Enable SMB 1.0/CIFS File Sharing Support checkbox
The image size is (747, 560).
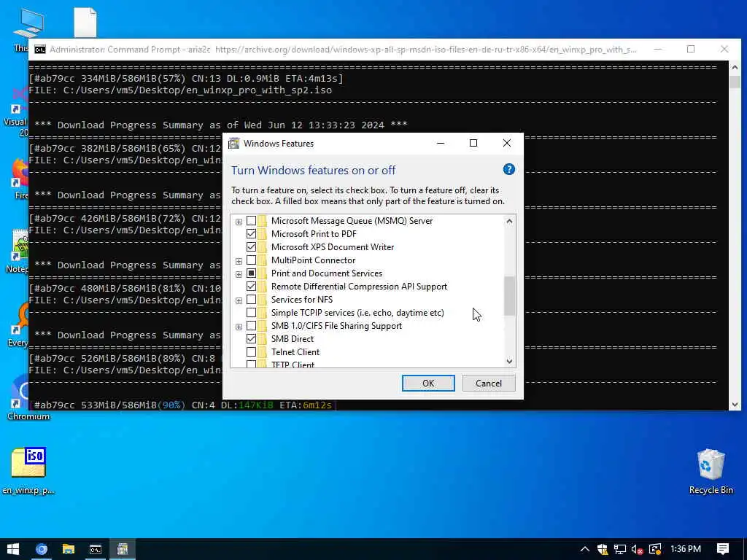(251, 326)
